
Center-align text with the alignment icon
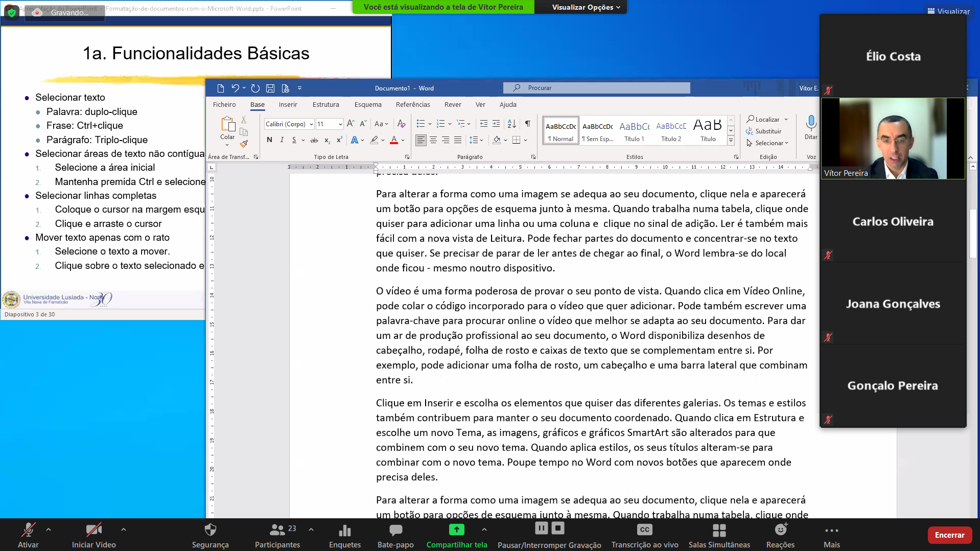pos(433,140)
